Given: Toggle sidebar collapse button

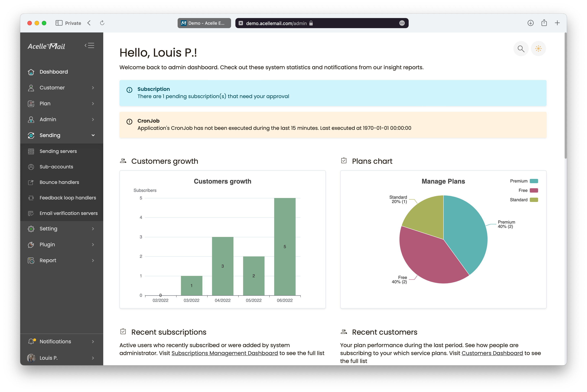Looking at the screenshot, I should click(x=90, y=45).
